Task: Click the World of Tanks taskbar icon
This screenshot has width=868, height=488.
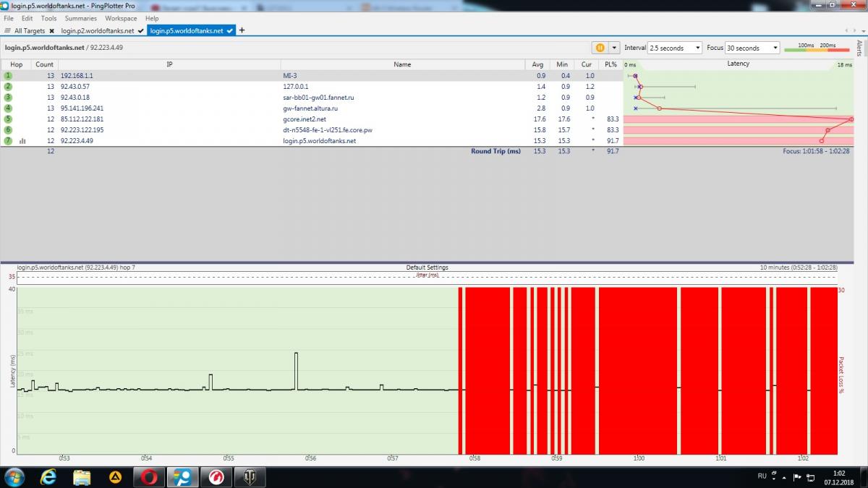Action: [x=250, y=476]
